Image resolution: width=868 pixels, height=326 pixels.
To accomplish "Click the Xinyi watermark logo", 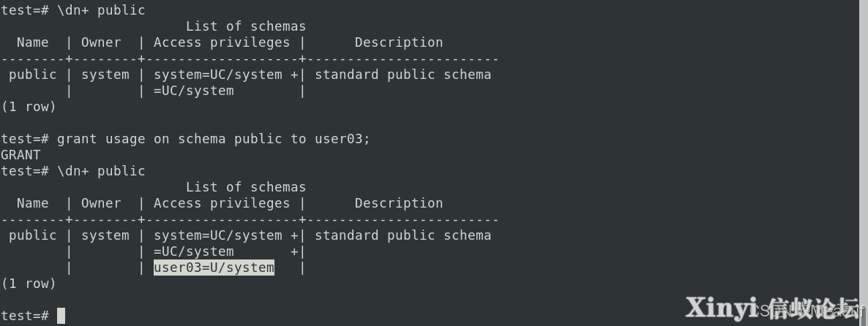I will 774,307.
